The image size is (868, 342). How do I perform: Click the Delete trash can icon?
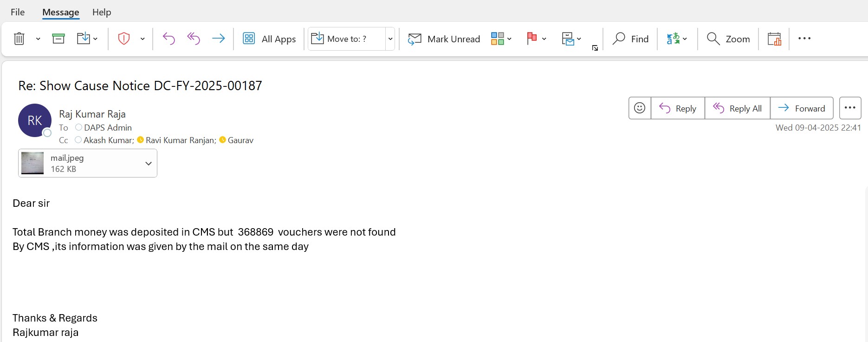(19, 39)
